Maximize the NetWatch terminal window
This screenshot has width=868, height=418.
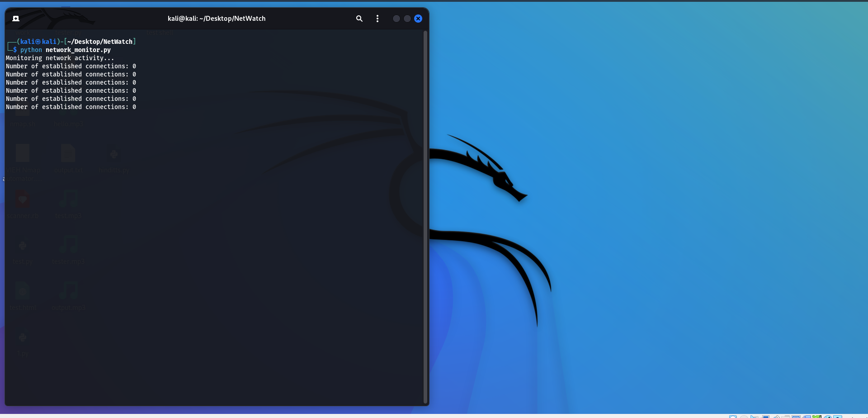pyautogui.click(x=407, y=19)
